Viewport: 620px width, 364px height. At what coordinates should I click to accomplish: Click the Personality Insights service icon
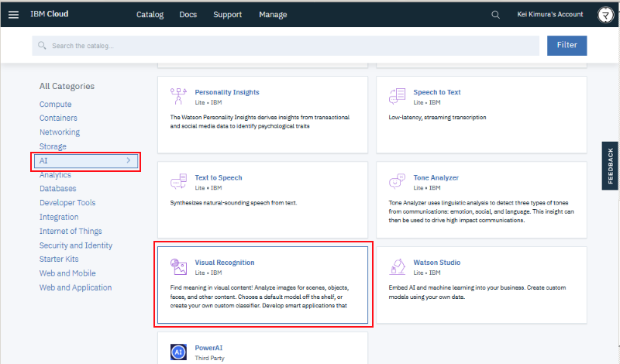pyautogui.click(x=178, y=96)
